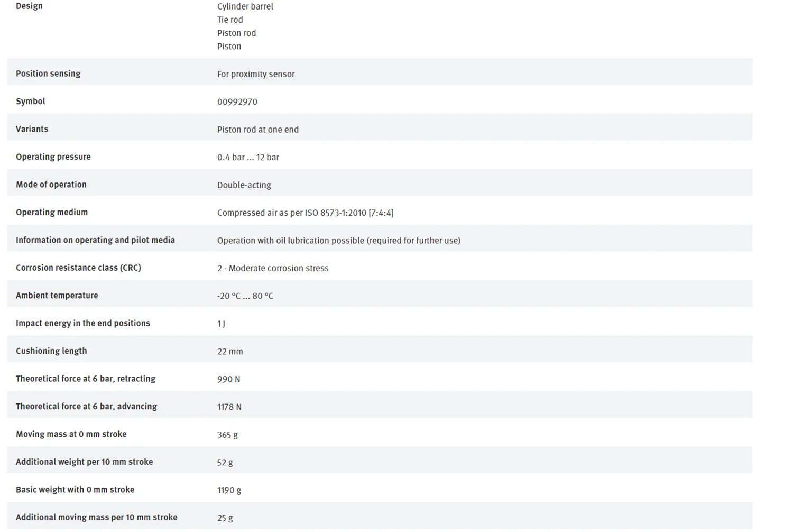Click the Operating pressure value 0.4 bar ... 12 bar
This screenshot has height=532, width=793.
[x=248, y=158]
